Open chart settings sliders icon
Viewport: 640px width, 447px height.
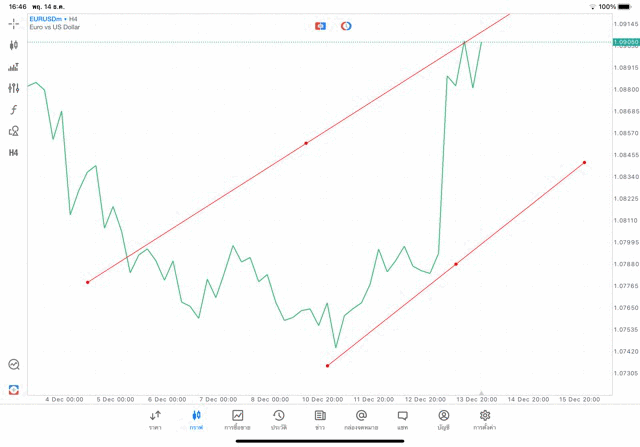tap(14, 88)
